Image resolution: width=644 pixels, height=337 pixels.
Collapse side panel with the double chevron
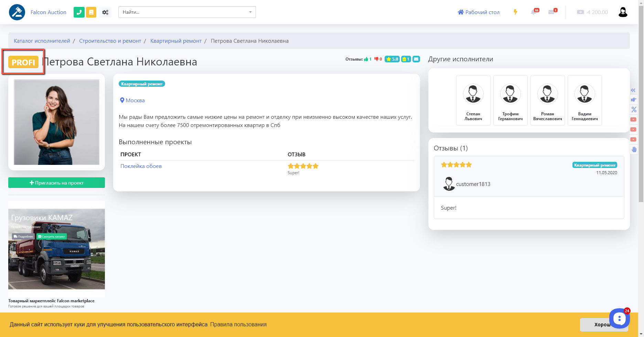(x=633, y=90)
